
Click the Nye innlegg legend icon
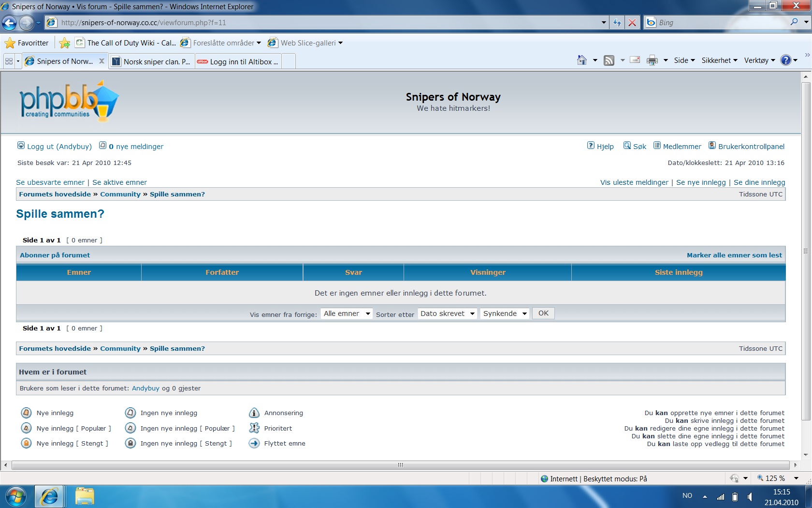point(27,413)
